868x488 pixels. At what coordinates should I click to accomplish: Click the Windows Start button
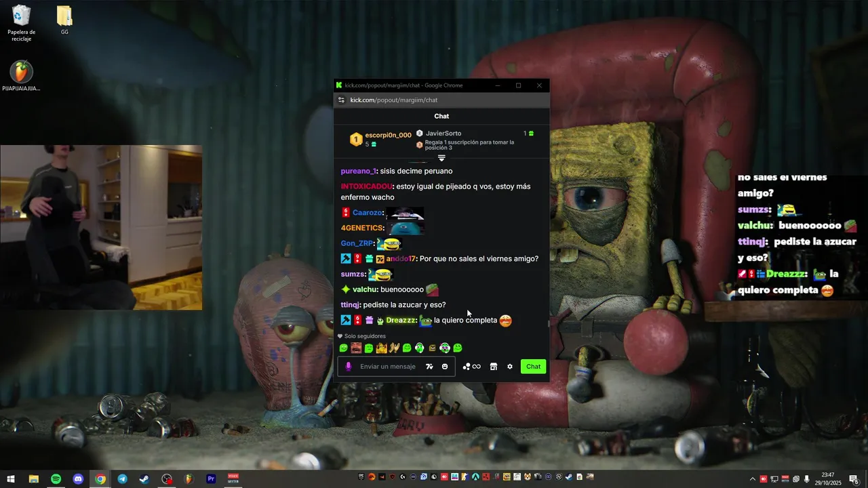coord(11,479)
